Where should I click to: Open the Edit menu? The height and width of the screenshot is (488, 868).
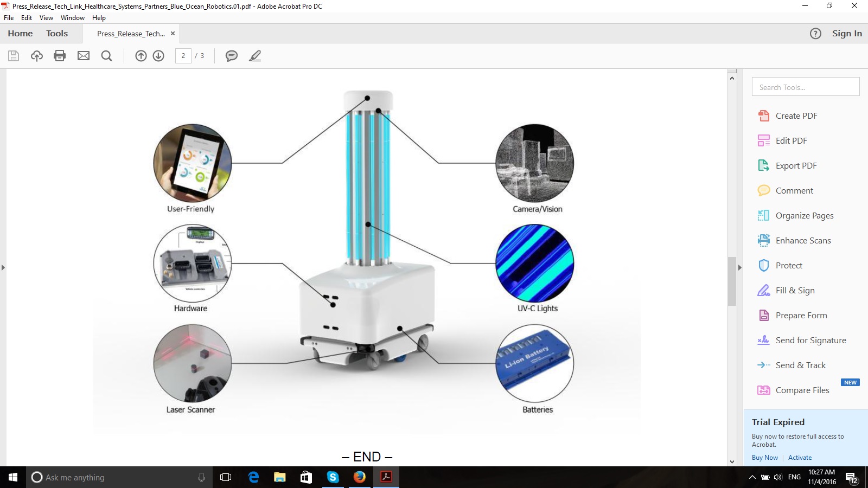(27, 18)
